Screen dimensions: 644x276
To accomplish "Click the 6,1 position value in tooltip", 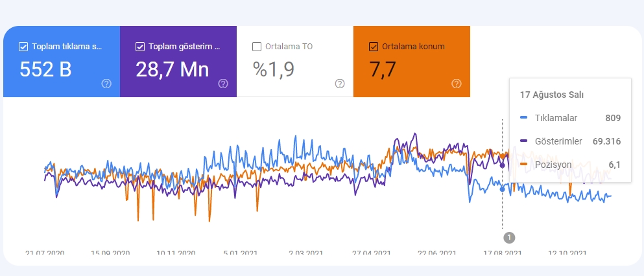I will pos(614,165).
